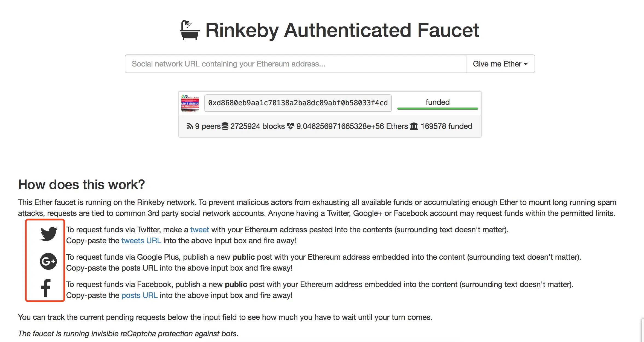Viewport: 644px width, 342px height.
Task: Click the funded address avatar thumbnail
Action: [x=190, y=103]
